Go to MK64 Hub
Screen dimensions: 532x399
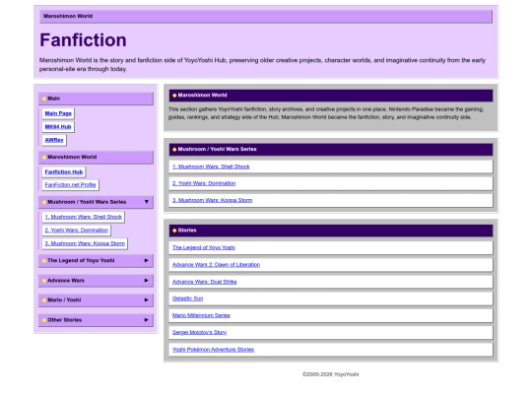[58, 126]
